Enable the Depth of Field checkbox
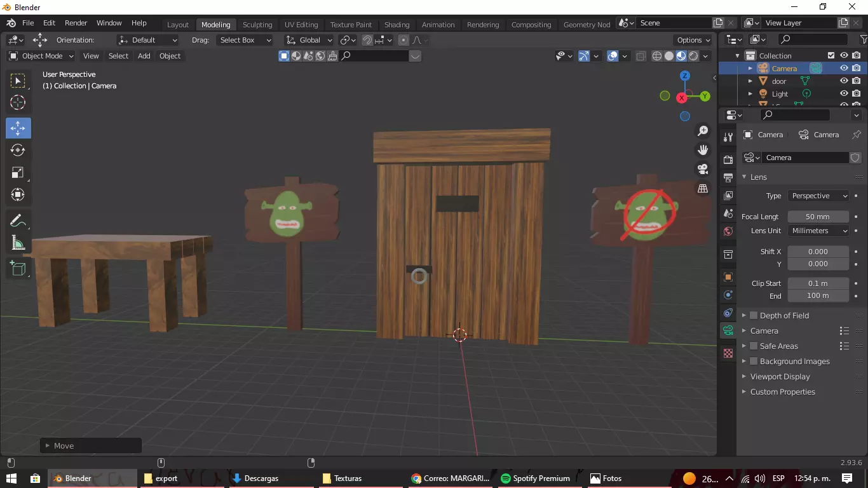The height and width of the screenshot is (488, 868). point(754,315)
